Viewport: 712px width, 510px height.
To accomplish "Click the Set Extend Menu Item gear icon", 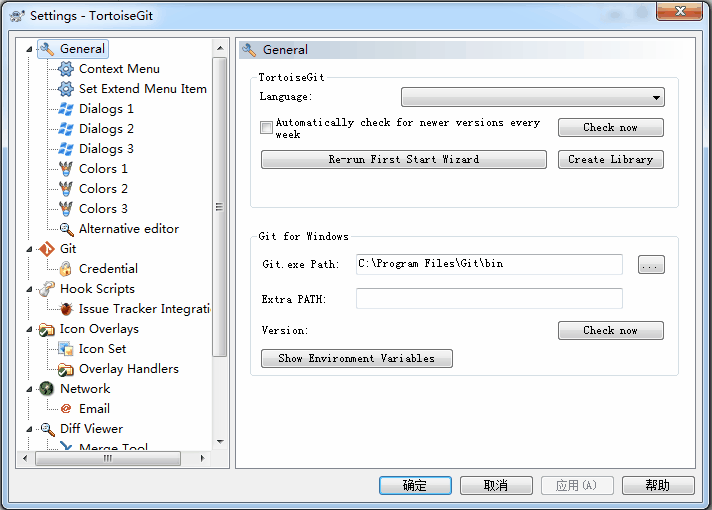I will tap(66, 89).
